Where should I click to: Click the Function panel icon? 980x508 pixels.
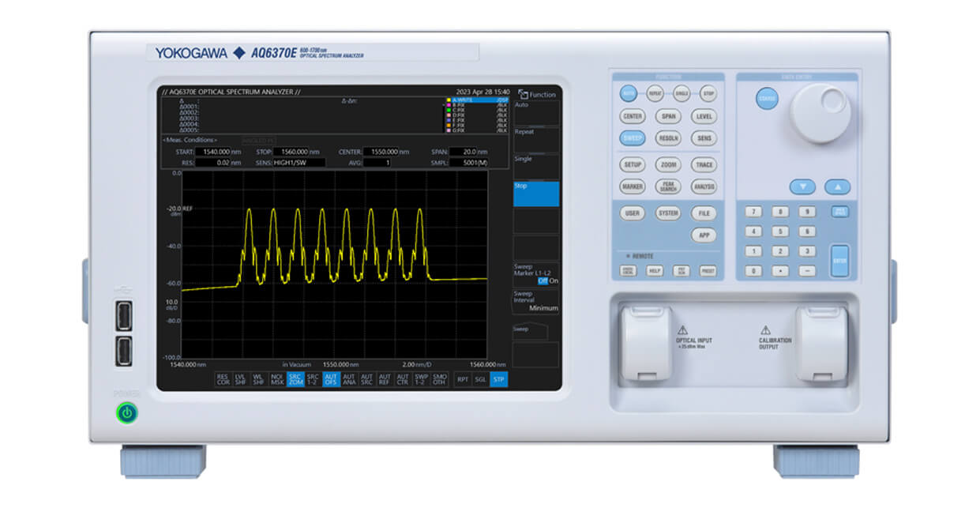point(523,94)
